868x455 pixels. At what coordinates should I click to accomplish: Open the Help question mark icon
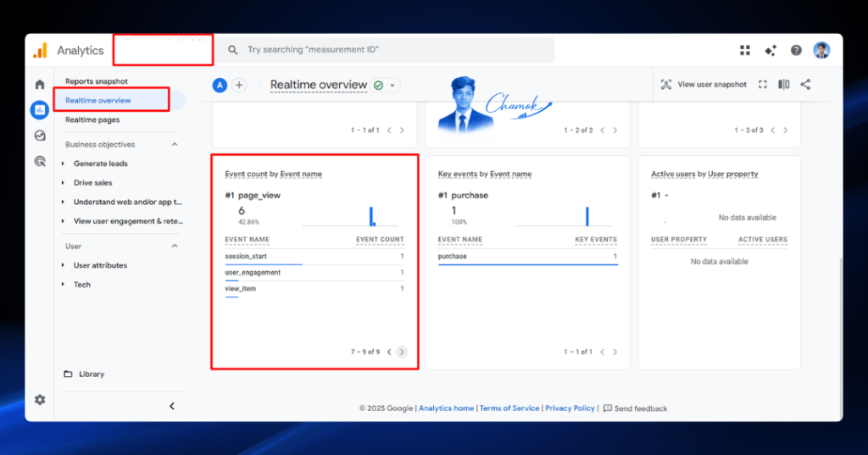[795, 50]
